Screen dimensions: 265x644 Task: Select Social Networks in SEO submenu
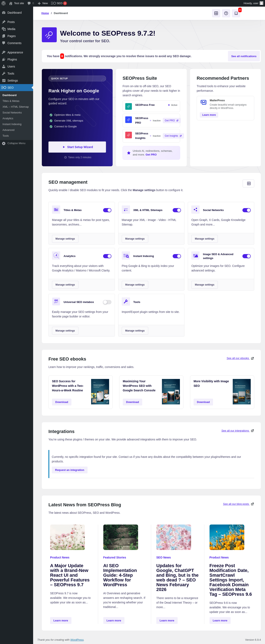coord(12,113)
